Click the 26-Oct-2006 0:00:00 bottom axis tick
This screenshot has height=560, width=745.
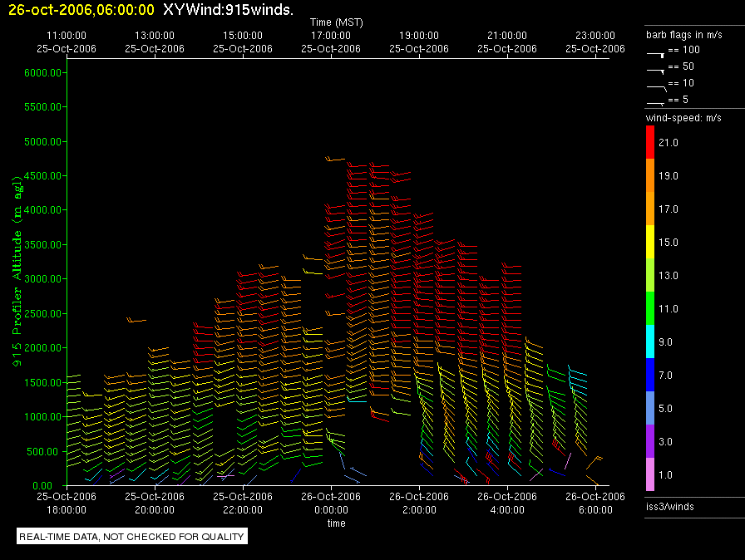pyautogui.click(x=331, y=502)
